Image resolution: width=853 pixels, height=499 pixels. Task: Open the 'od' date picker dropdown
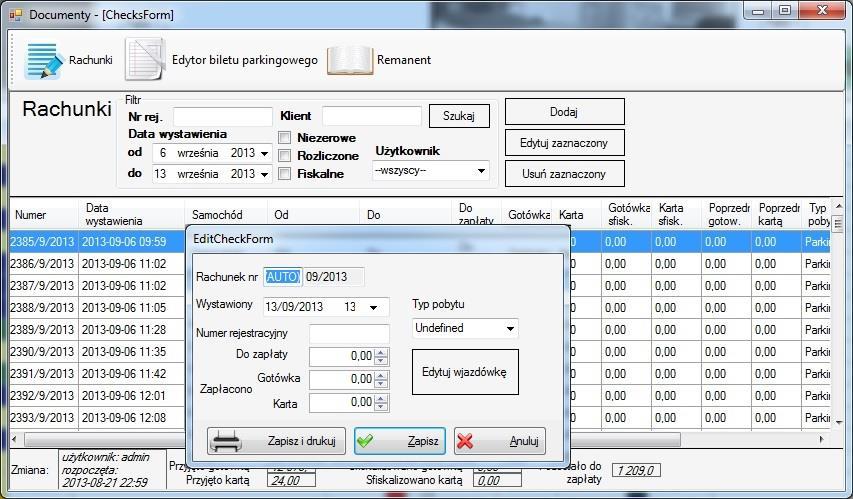[x=264, y=153]
